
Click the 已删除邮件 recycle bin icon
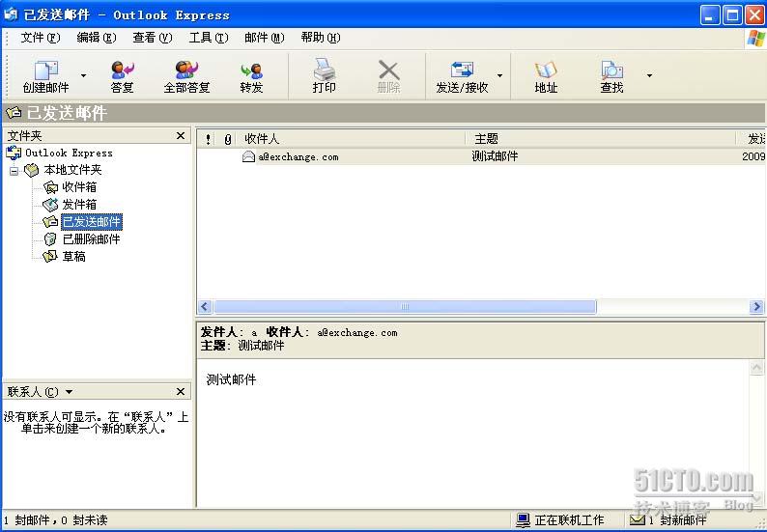coord(50,239)
